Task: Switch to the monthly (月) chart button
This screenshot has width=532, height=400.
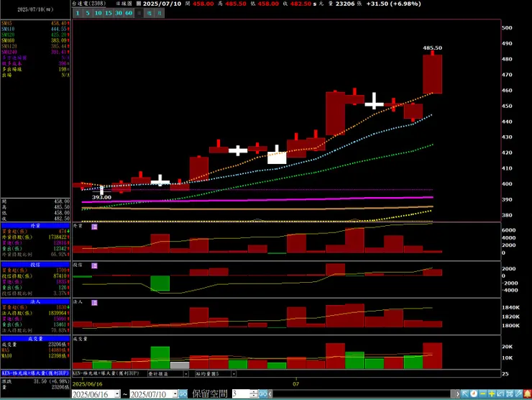Action: coord(160,13)
